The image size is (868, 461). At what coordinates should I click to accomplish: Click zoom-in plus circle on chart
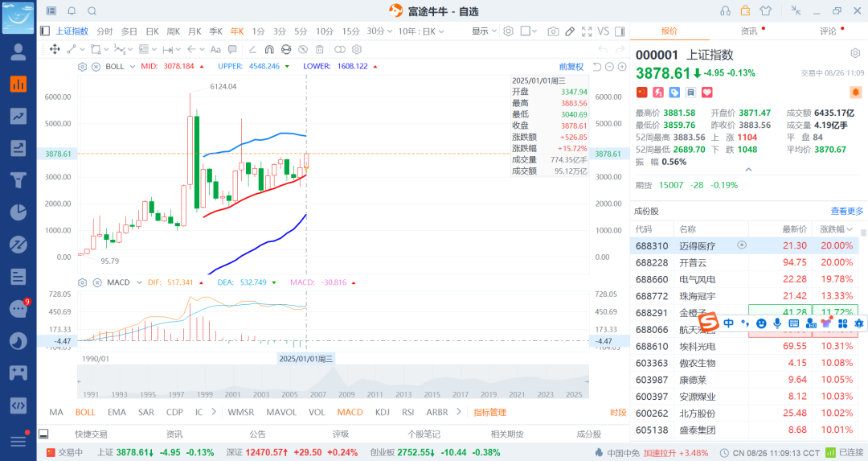tap(622, 67)
